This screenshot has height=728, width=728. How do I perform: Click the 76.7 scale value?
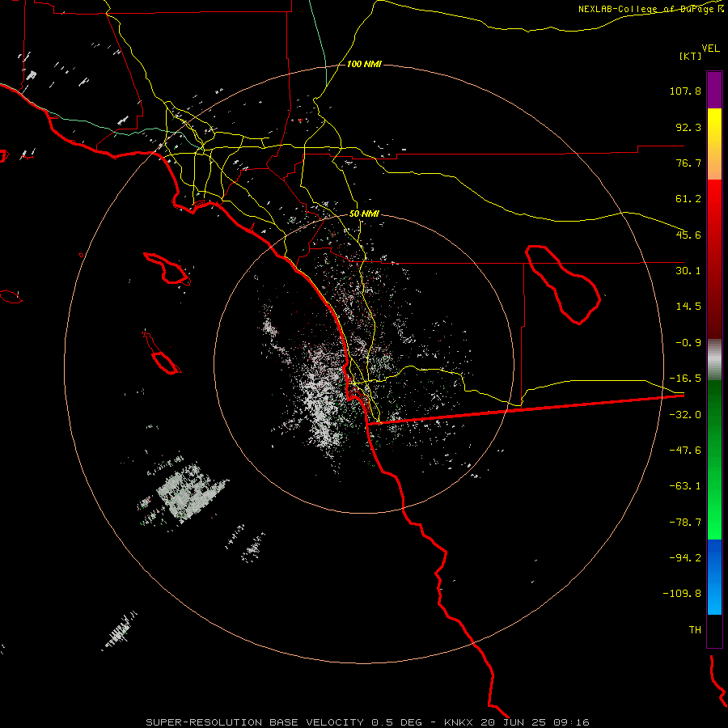tap(688, 163)
